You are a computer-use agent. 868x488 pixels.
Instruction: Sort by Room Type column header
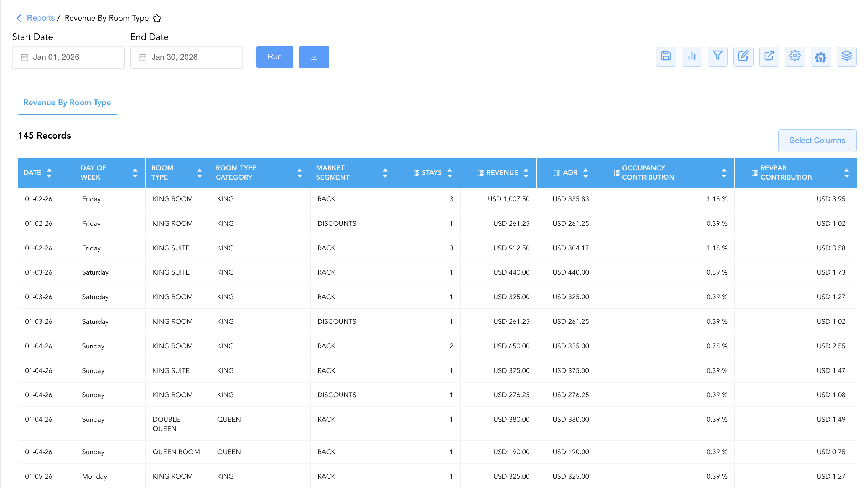[x=200, y=173]
